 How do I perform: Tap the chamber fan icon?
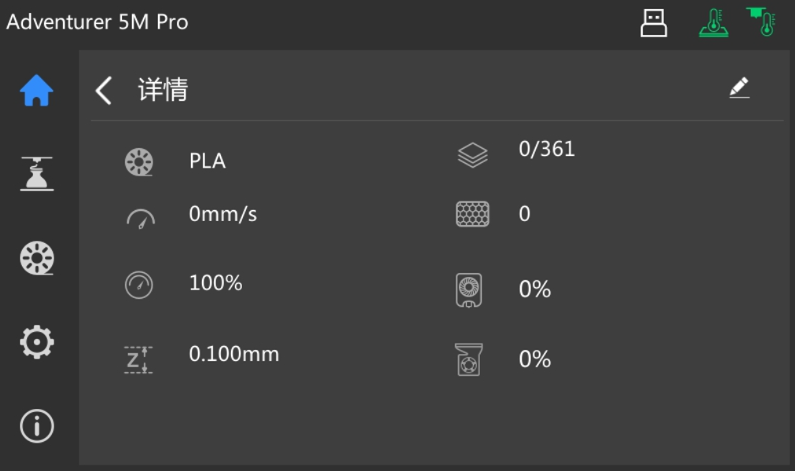[468, 359]
